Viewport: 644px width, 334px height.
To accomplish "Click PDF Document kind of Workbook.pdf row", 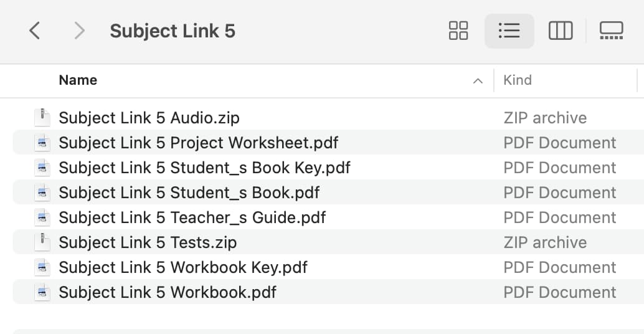I will (x=560, y=292).
